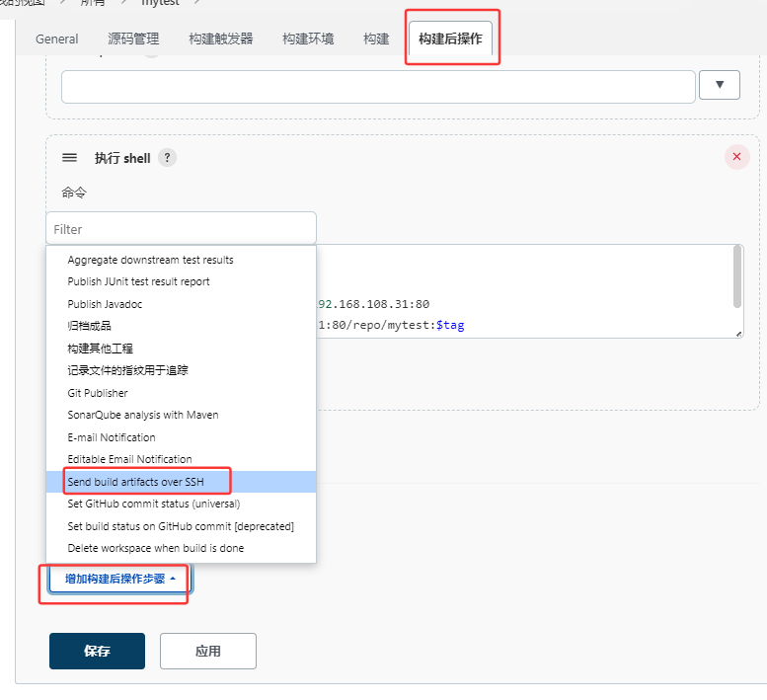Click into the Filter search box
The height and width of the screenshot is (700, 767).
point(181,228)
